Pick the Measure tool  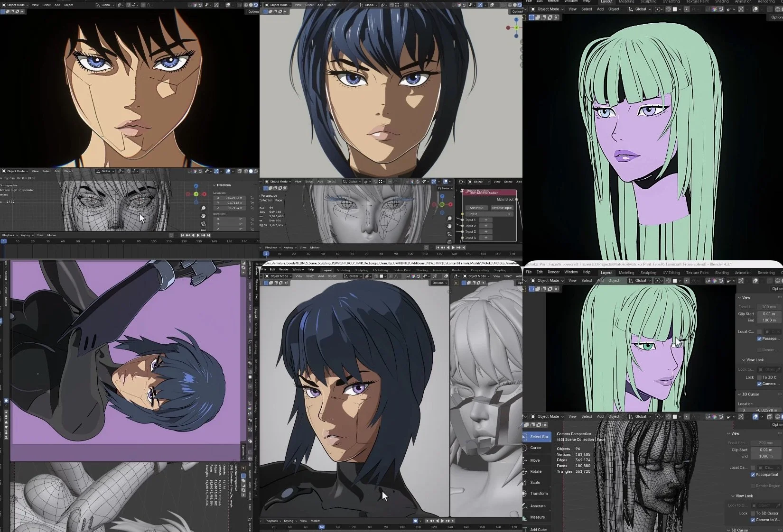pyautogui.click(x=537, y=517)
